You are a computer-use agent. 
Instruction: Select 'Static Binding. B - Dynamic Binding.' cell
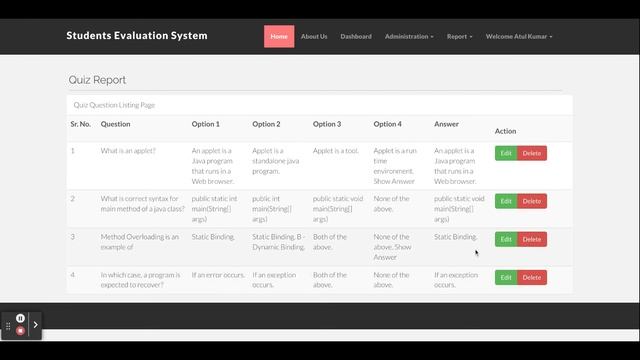(279, 242)
